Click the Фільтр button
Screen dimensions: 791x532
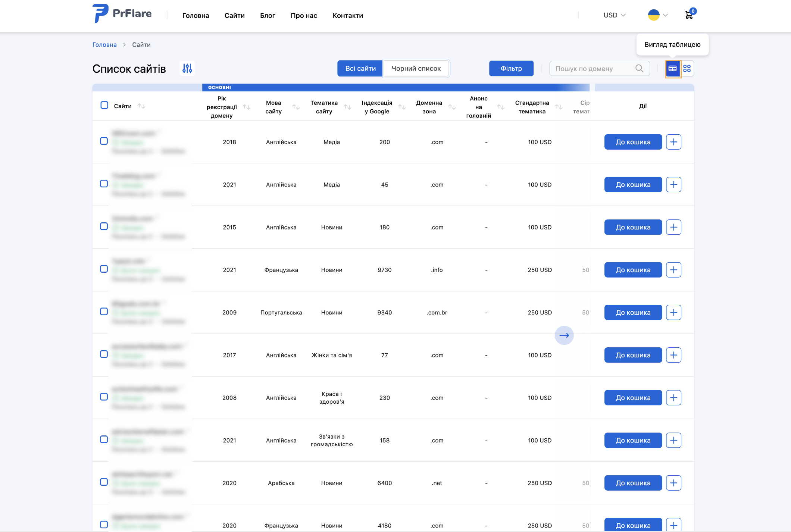click(511, 69)
